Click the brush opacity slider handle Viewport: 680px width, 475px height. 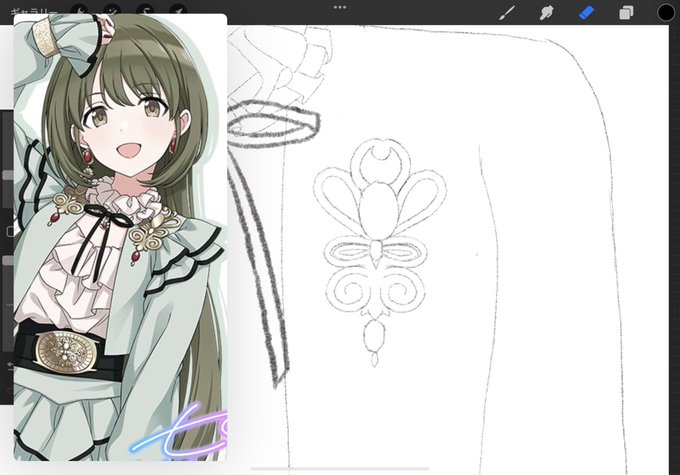point(8,260)
